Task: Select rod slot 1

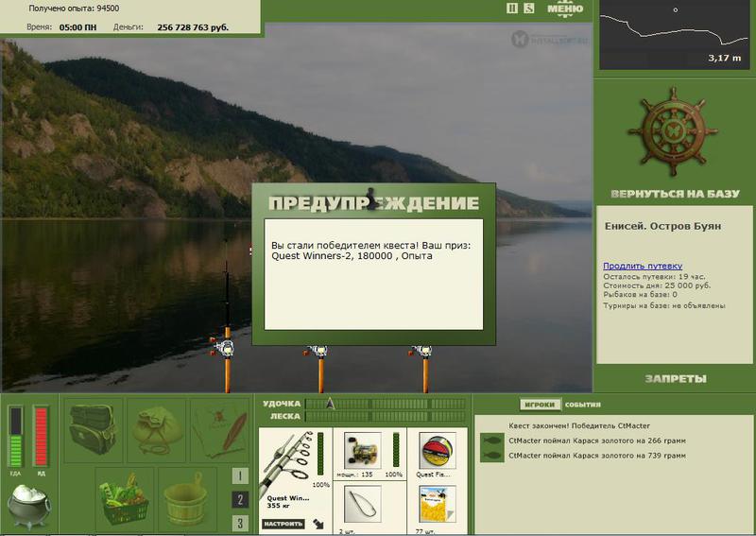Action: click(240, 476)
